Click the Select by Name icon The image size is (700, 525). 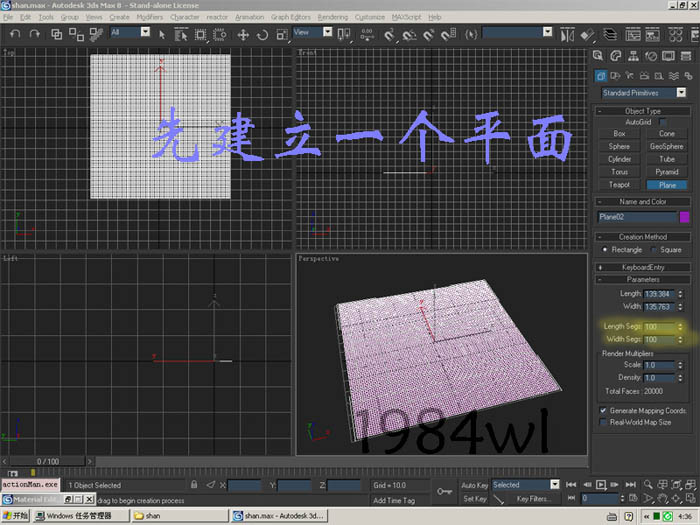tap(181, 34)
